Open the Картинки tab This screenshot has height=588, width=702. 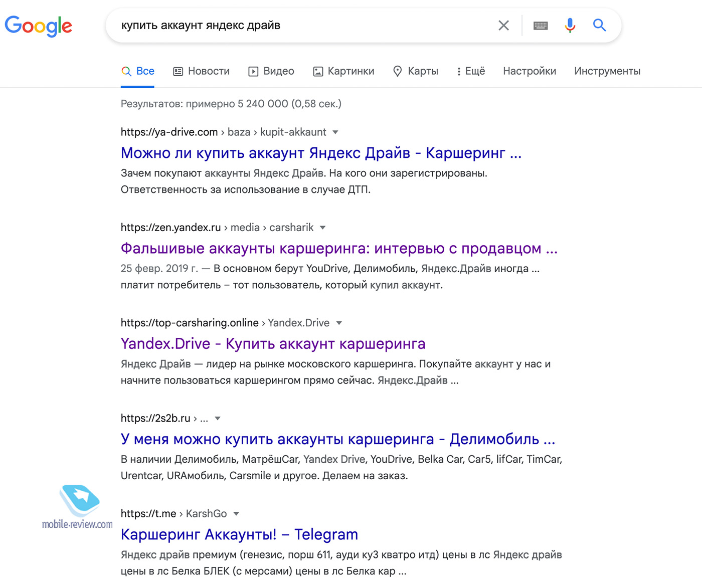[x=344, y=71]
